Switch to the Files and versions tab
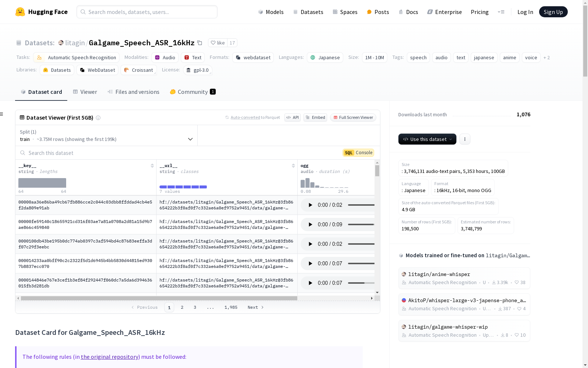Image resolution: width=588 pixels, height=368 pixels. point(133,92)
